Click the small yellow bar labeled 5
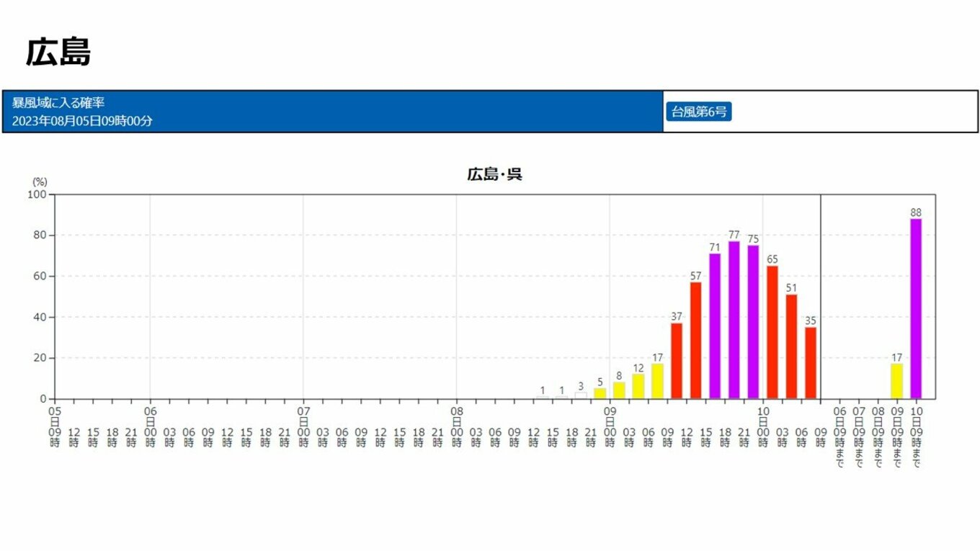The height and width of the screenshot is (551, 980). tap(600, 393)
